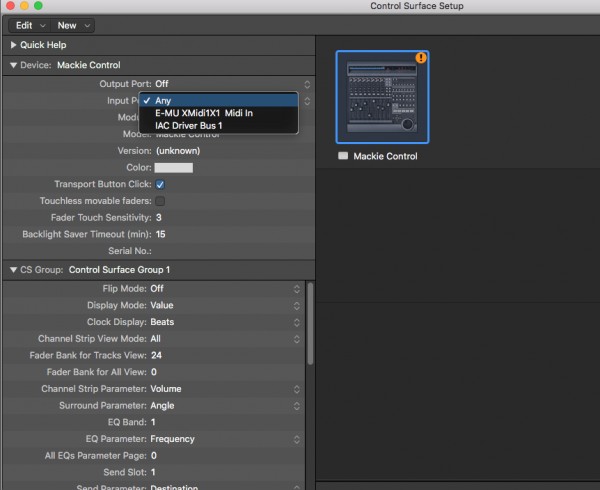Image resolution: width=600 pixels, height=490 pixels.
Task: Select E-MU XMidi1X1 Midi In input
Action: click(218, 113)
